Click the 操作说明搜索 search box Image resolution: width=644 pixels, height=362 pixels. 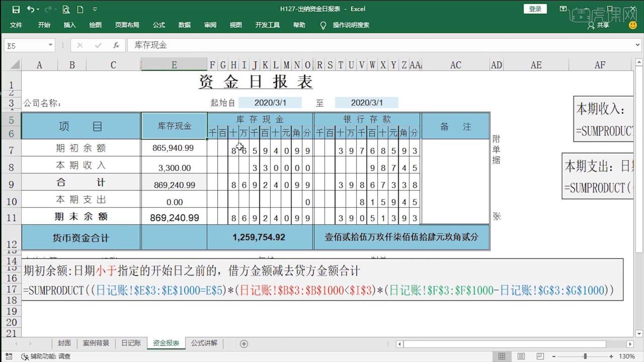(351, 25)
